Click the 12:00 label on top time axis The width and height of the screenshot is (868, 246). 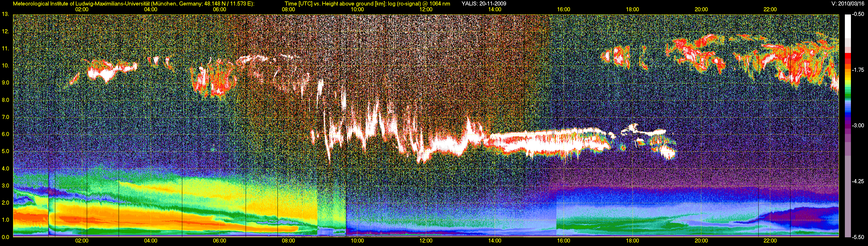point(426,10)
